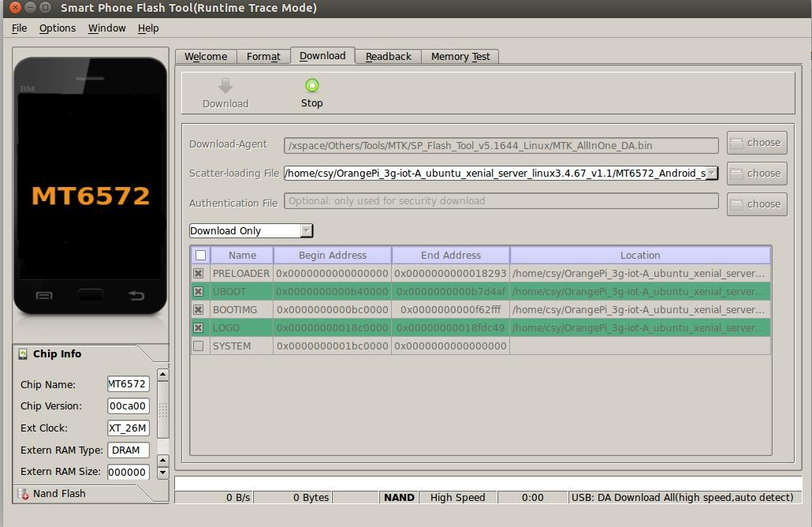The height and width of the screenshot is (527, 812).
Task: Uncheck the LOGO partition checkbox
Action: pyautogui.click(x=199, y=327)
